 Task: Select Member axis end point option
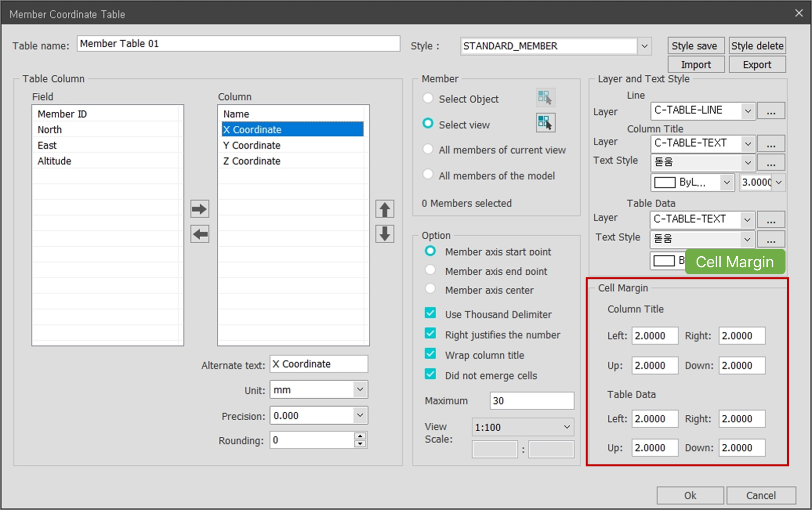(430, 269)
